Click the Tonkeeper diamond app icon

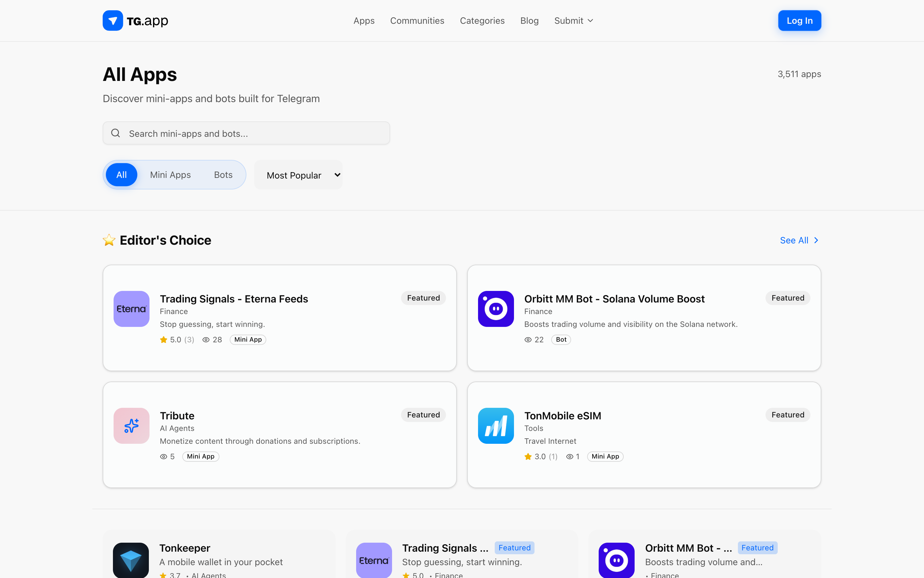(131, 560)
